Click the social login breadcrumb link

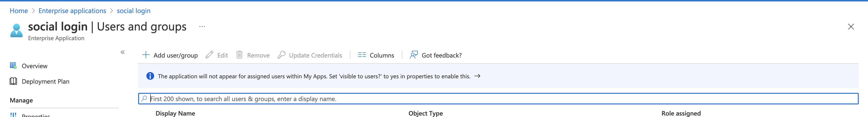(134, 11)
